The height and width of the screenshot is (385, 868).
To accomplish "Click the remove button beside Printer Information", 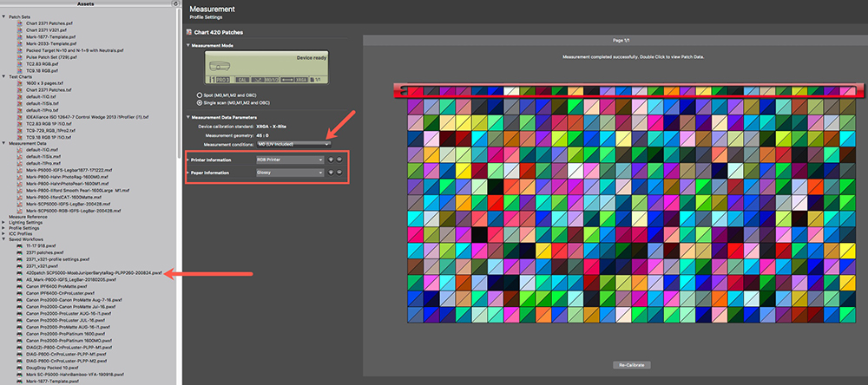I will click(x=339, y=160).
